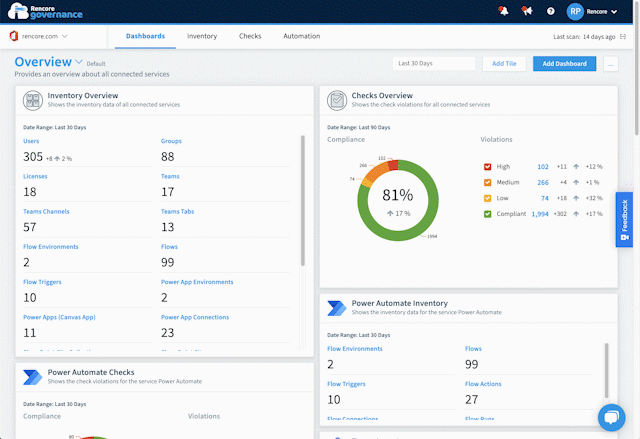The width and height of the screenshot is (640, 439).
Task: Open the announcements megaphone icon
Action: click(x=527, y=11)
